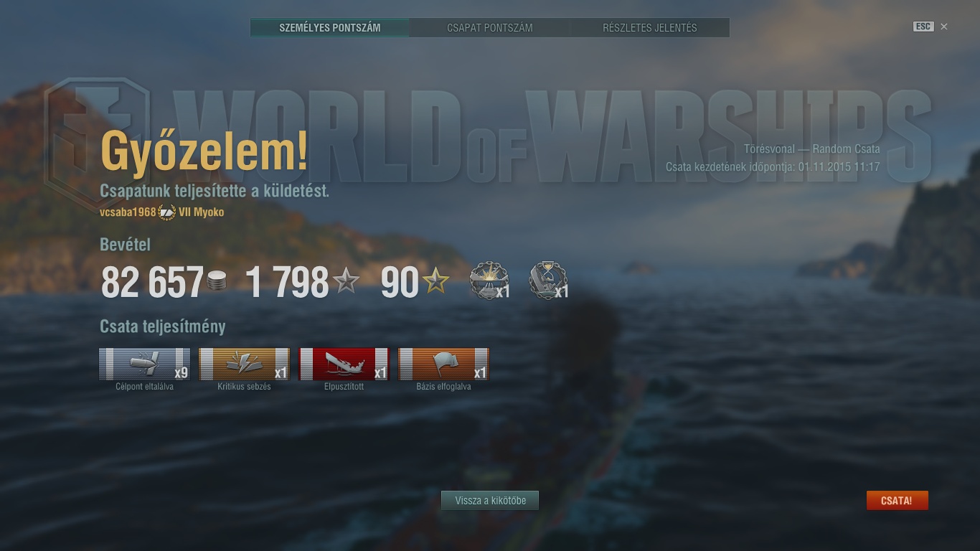Switch to Csapat Pontszám tab

(490, 28)
